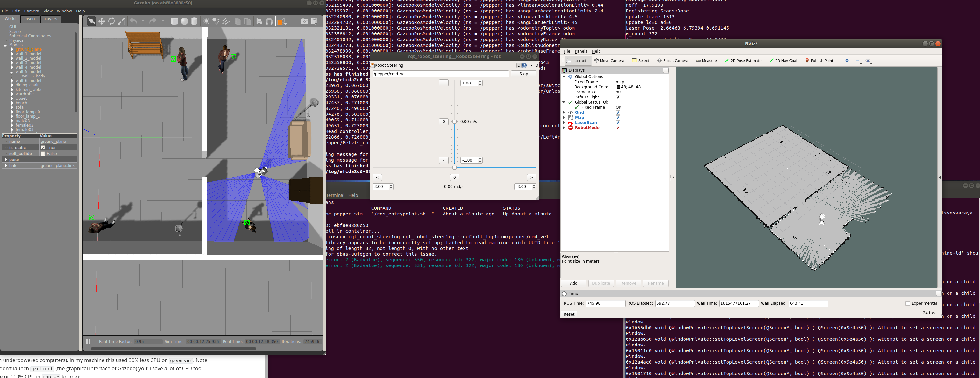Expand the pose property row
980x378 pixels.
(6, 159)
